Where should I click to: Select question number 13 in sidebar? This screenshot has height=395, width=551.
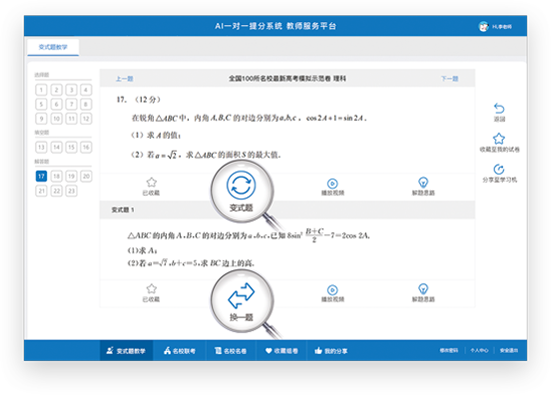pos(41,147)
